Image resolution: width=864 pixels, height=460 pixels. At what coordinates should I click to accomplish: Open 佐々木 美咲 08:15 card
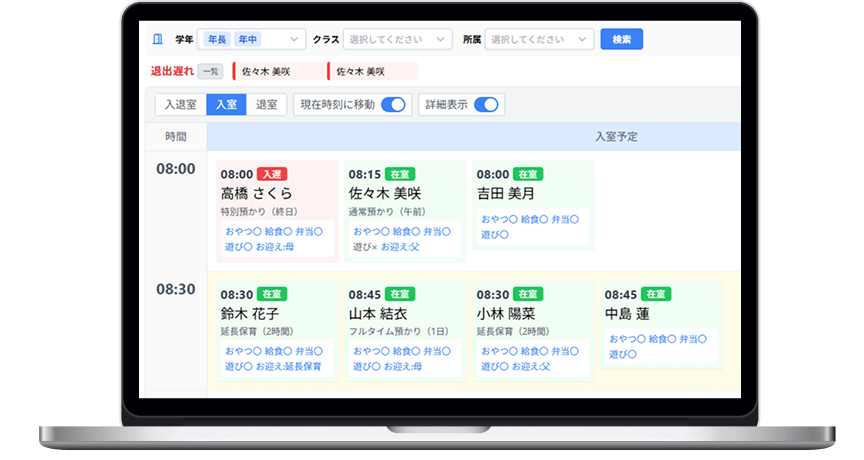(x=405, y=211)
